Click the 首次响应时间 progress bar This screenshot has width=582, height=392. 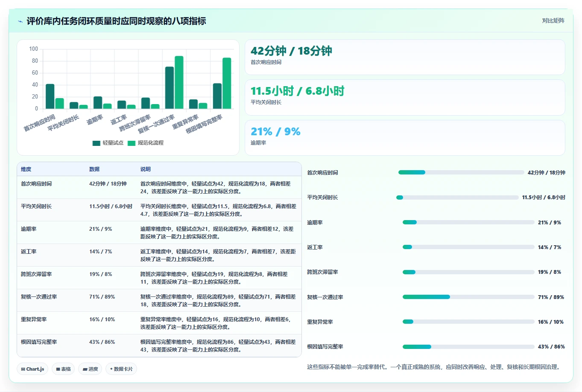click(x=461, y=172)
